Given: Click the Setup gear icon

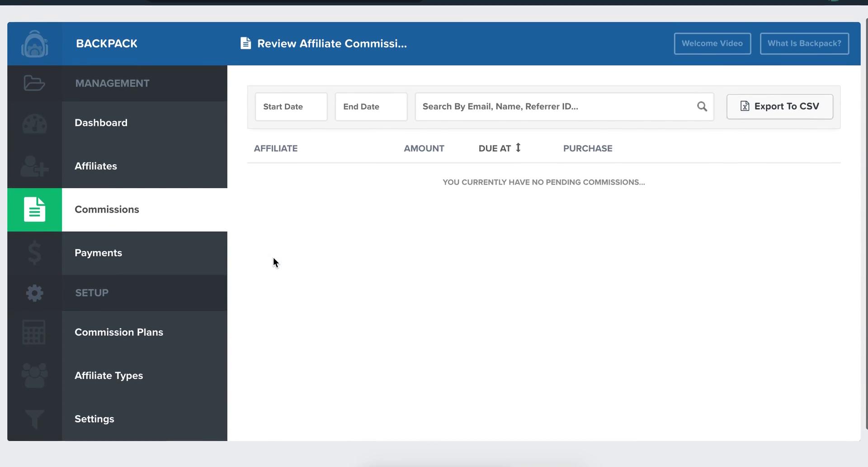Looking at the screenshot, I should (34, 293).
